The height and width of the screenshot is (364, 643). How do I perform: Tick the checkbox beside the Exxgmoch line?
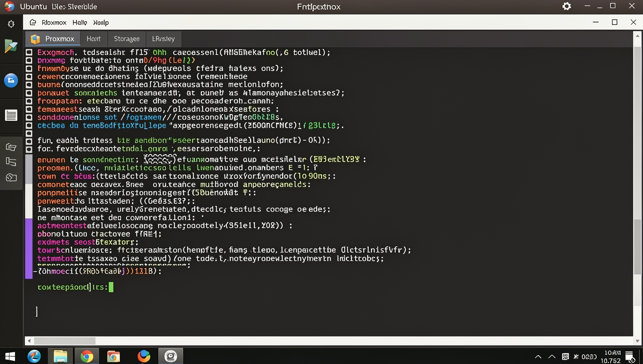coord(29,52)
